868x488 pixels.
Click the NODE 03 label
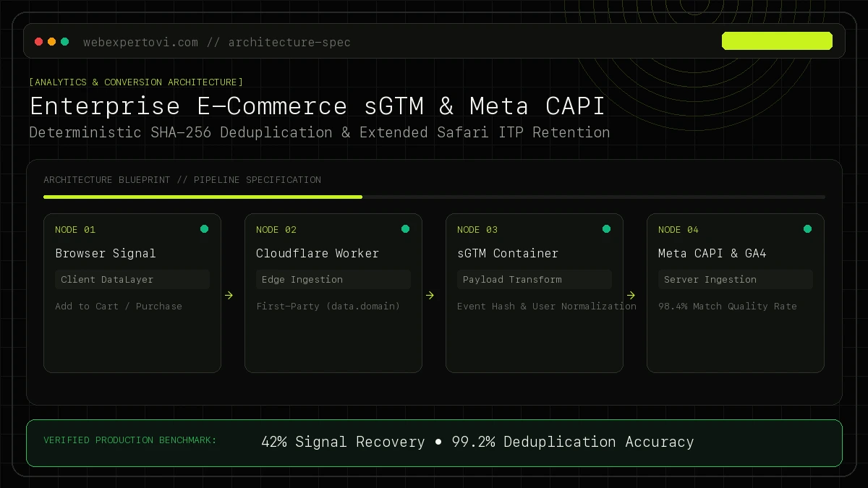tap(477, 229)
